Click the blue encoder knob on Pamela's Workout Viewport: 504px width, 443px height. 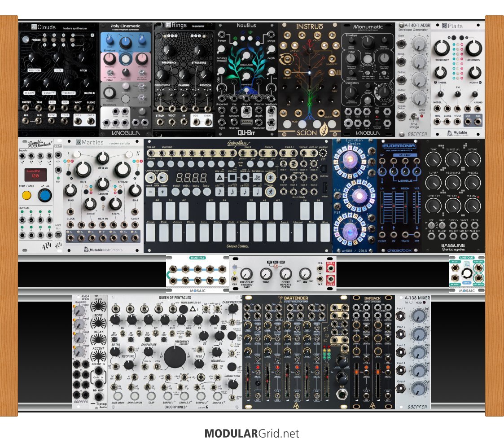[x=44, y=195]
